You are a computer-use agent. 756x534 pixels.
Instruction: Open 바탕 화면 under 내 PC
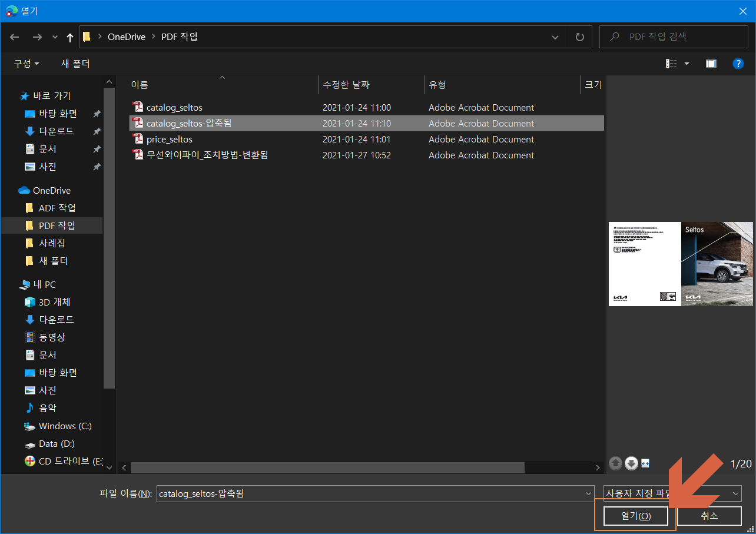click(x=58, y=373)
